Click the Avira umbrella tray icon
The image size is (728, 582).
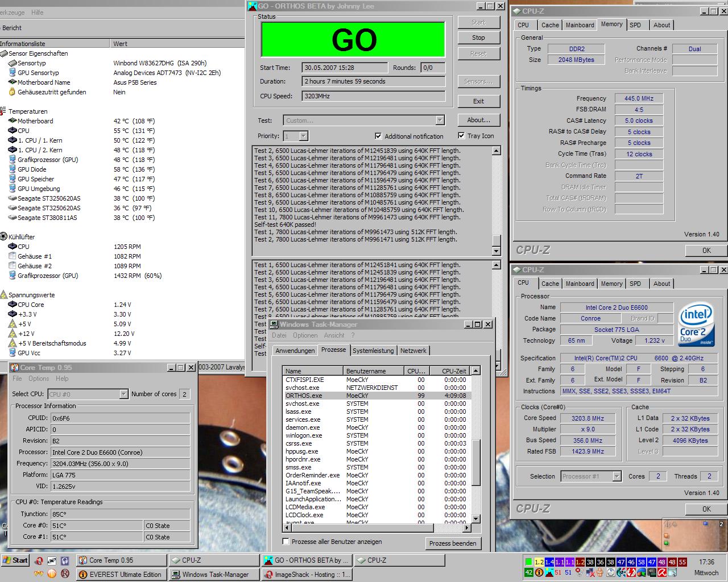[x=662, y=572]
